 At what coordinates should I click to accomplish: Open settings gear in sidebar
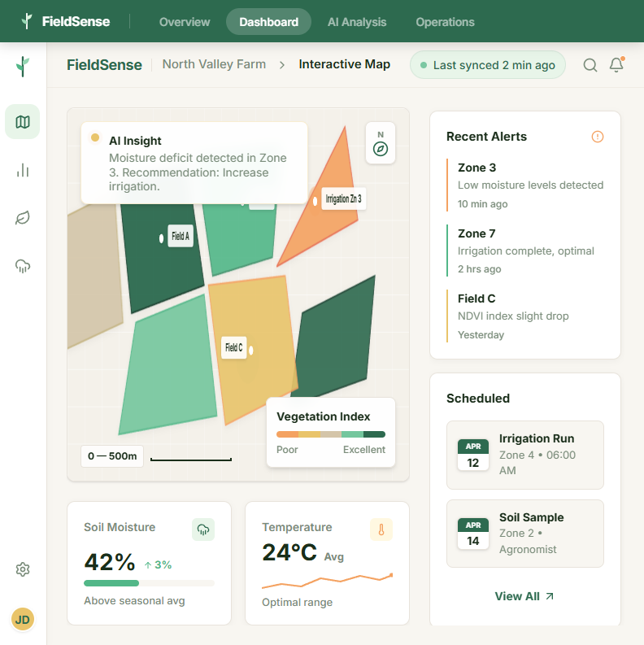click(23, 569)
